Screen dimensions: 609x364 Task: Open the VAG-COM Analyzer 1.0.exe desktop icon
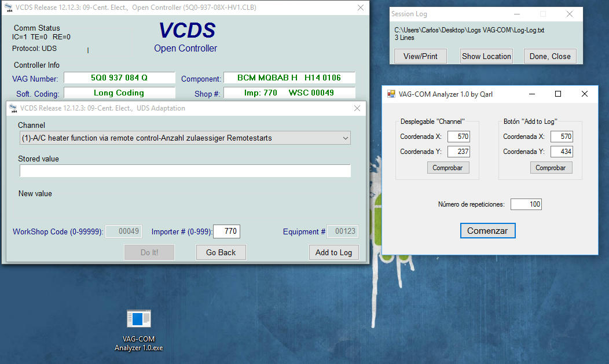coord(139,330)
